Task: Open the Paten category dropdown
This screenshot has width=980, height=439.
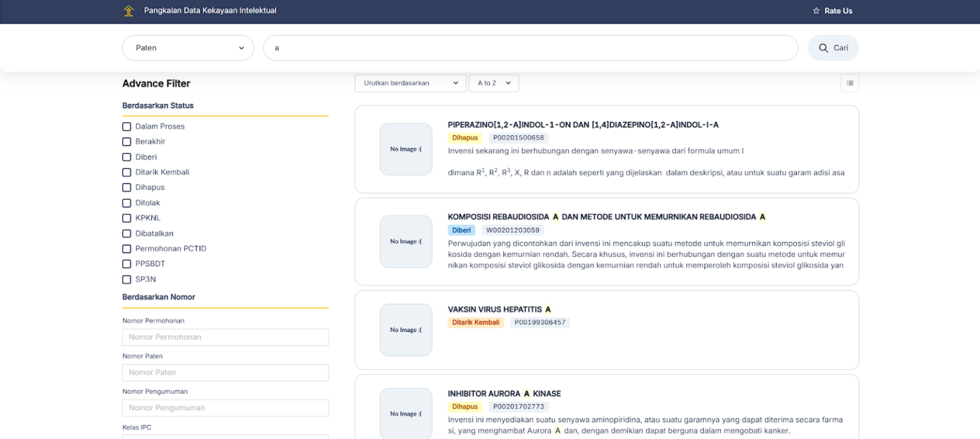Action: click(188, 48)
